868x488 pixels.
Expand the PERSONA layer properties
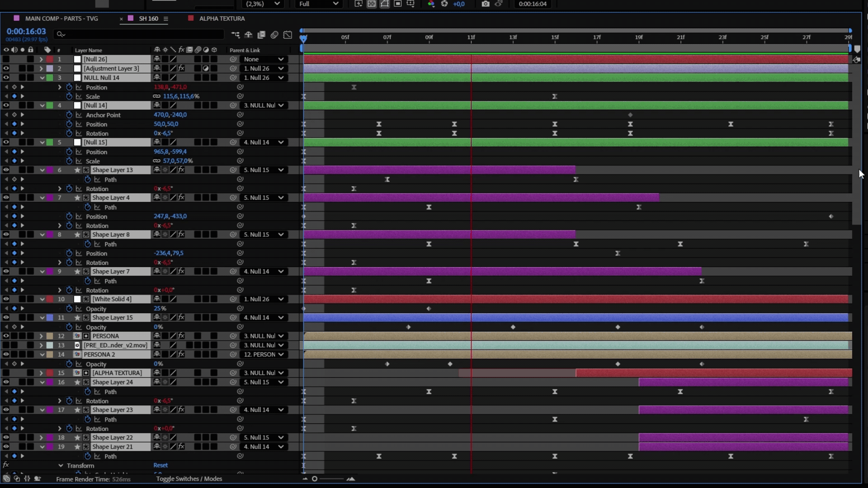pyautogui.click(x=41, y=336)
